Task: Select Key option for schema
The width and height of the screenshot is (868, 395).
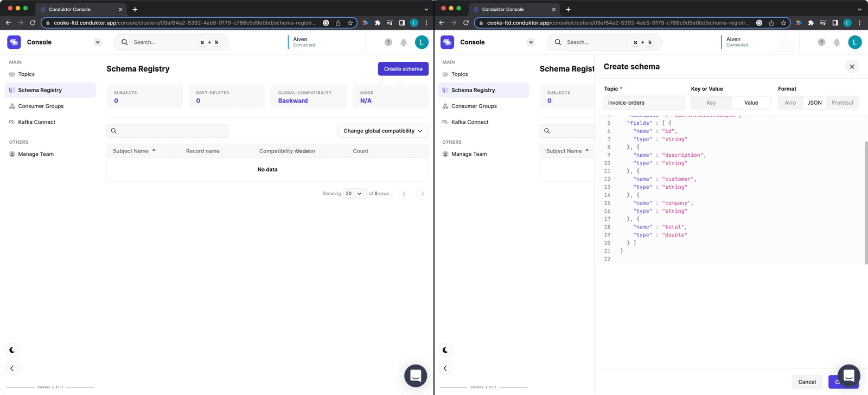Action: point(711,103)
